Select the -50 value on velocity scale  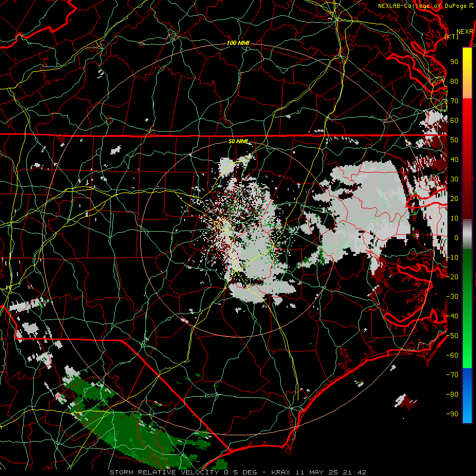[452, 336]
